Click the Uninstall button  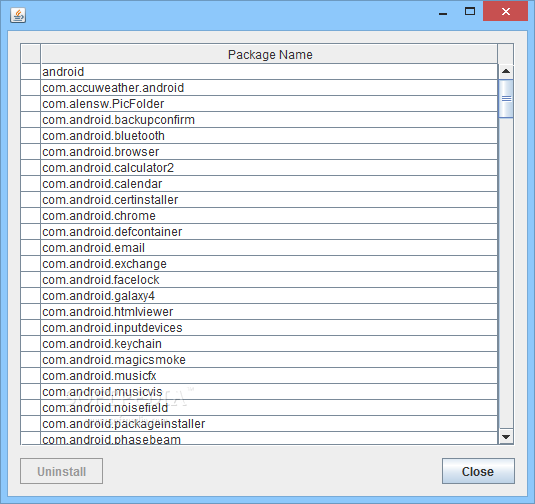point(61,471)
